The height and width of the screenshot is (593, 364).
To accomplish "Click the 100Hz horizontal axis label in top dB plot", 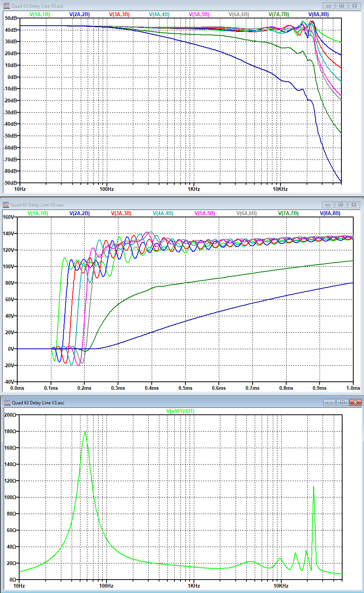I will (107, 189).
